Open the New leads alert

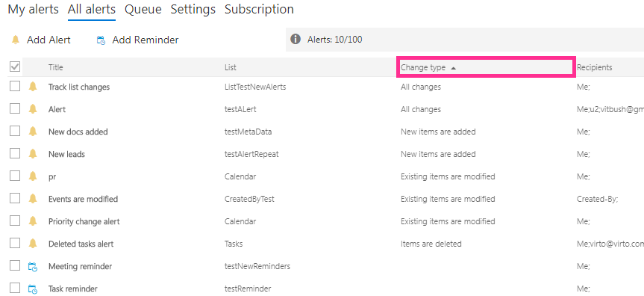(66, 154)
